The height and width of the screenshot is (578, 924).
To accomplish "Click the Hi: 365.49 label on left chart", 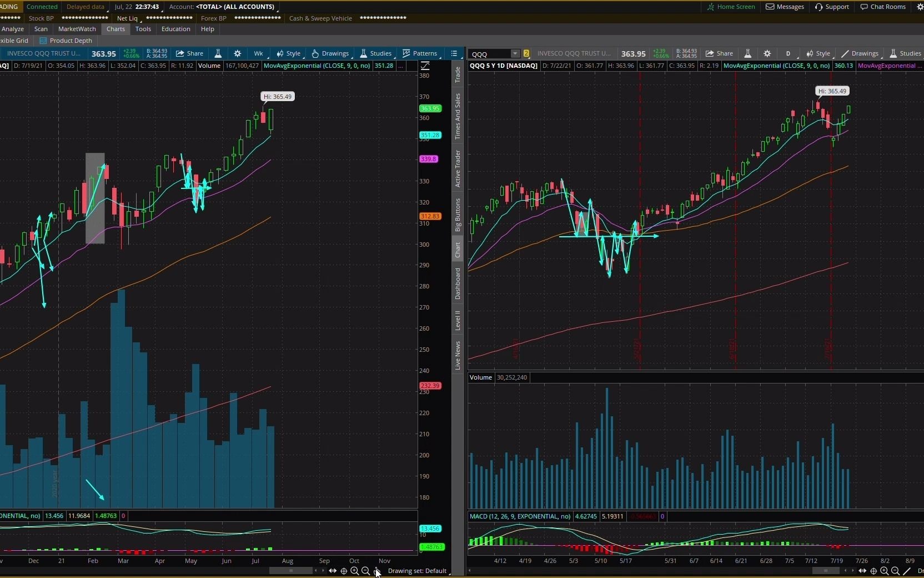I will click(278, 97).
